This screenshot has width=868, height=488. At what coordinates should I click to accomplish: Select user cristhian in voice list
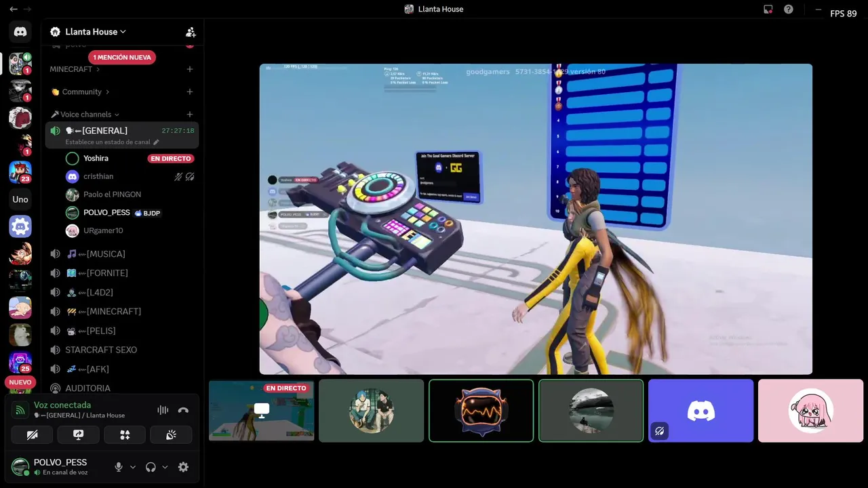pos(98,176)
